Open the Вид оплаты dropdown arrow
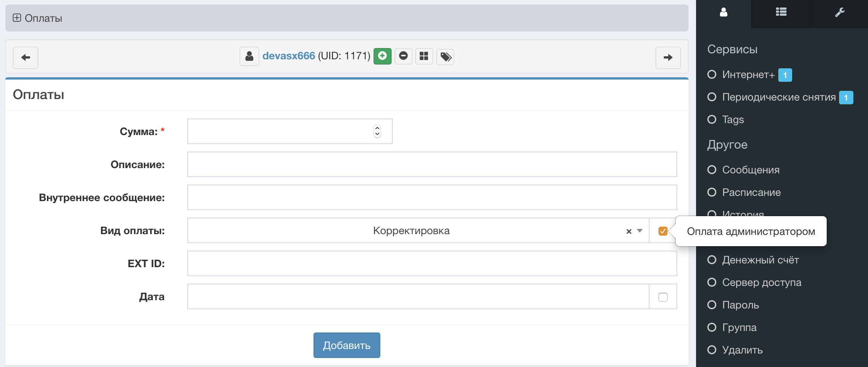Viewport: 868px width, 367px height. [x=640, y=231]
